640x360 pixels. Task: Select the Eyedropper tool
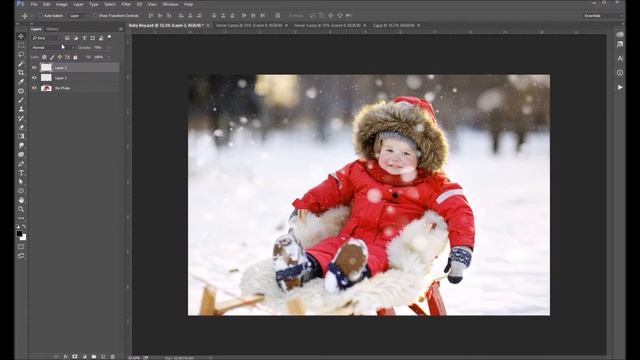tap(21, 82)
